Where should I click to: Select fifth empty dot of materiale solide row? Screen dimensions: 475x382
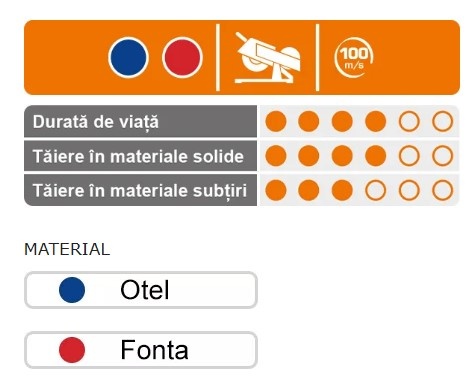point(409,156)
